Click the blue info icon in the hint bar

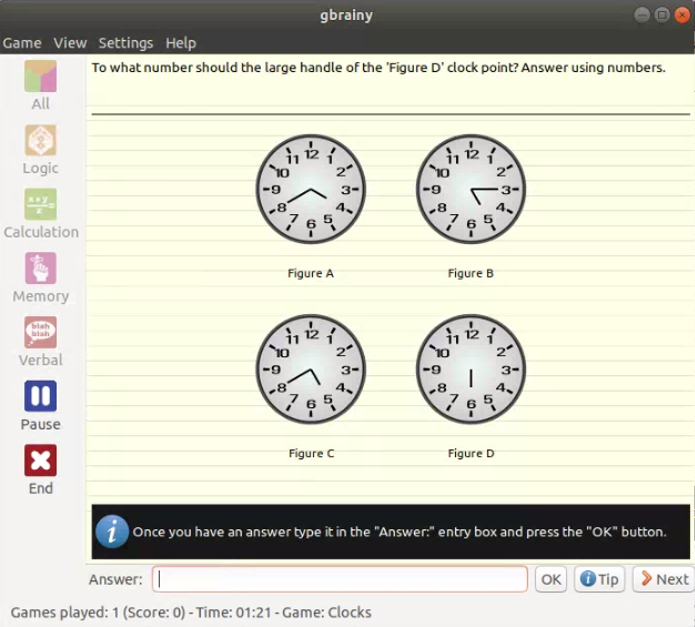pyautogui.click(x=111, y=531)
